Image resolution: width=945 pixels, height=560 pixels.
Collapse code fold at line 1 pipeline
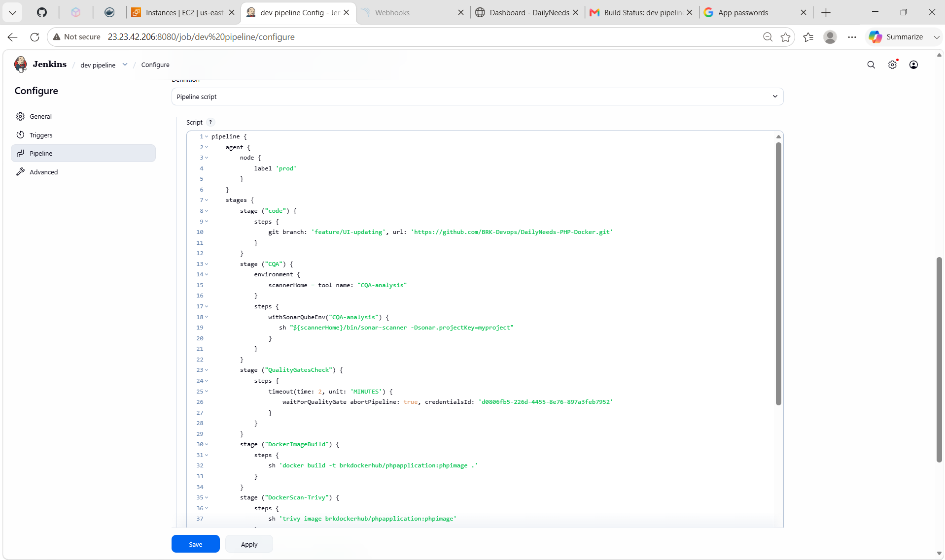tap(207, 136)
